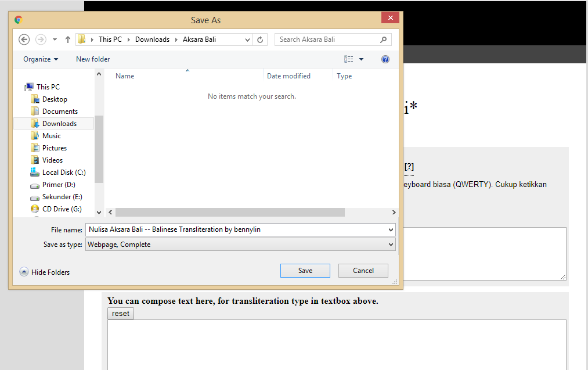Open the view options dropdown arrow
Screen dimensions: 588x370
click(361, 59)
